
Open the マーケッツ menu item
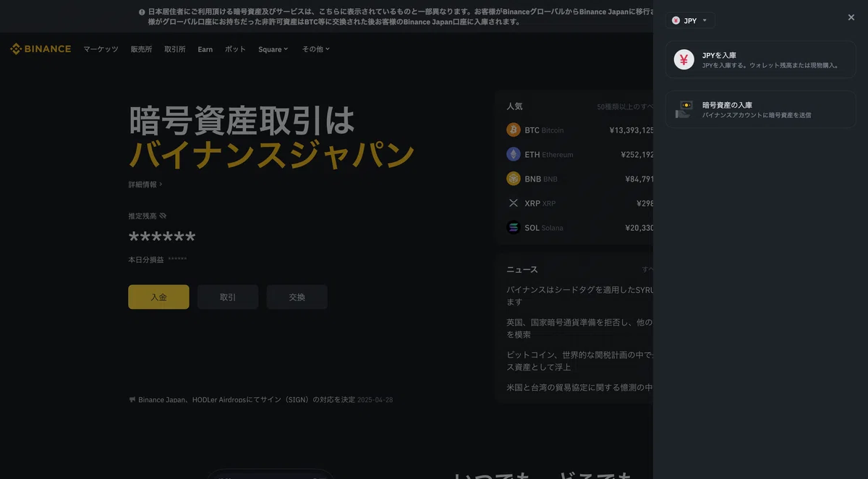click(101, 49)
